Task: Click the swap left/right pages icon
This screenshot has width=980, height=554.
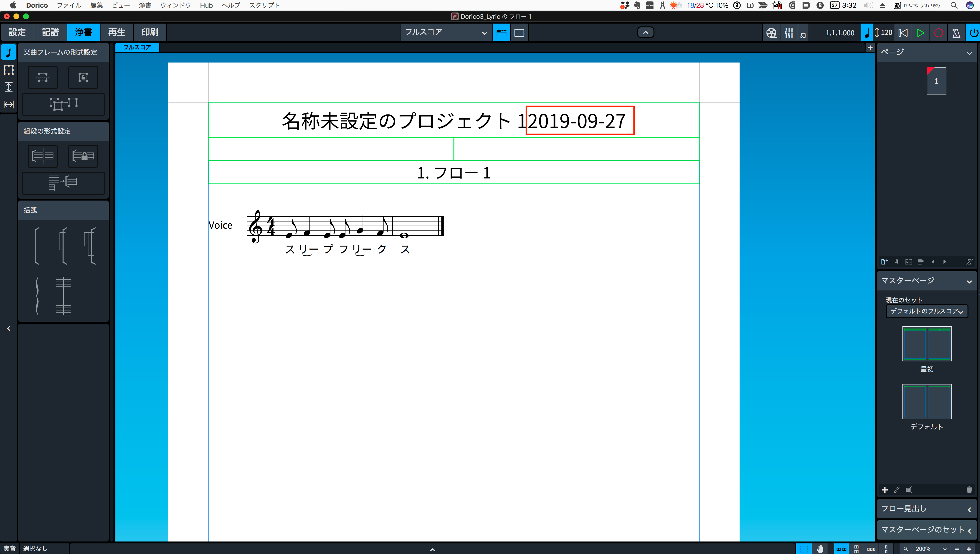Action: point(909,262)
